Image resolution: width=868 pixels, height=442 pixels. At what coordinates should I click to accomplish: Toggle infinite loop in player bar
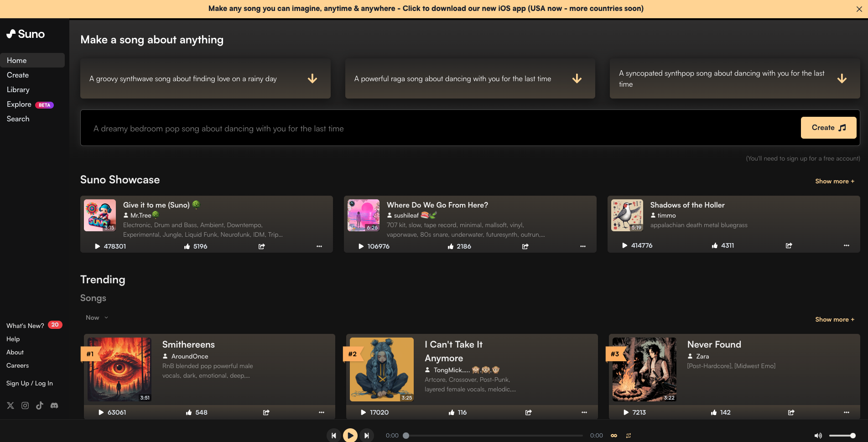(x=614, y=436)
